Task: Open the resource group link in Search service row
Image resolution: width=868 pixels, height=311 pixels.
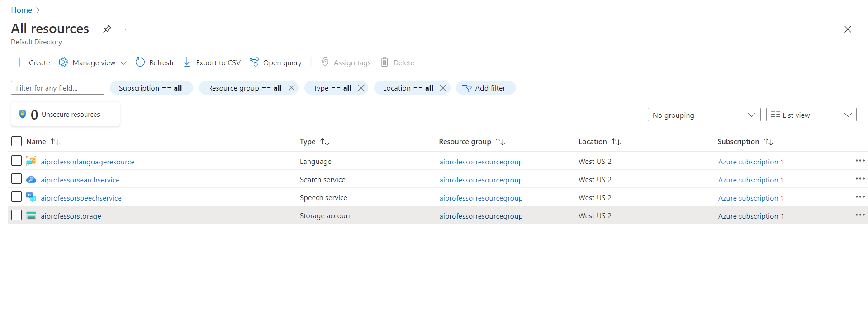Action: (481, 180)
